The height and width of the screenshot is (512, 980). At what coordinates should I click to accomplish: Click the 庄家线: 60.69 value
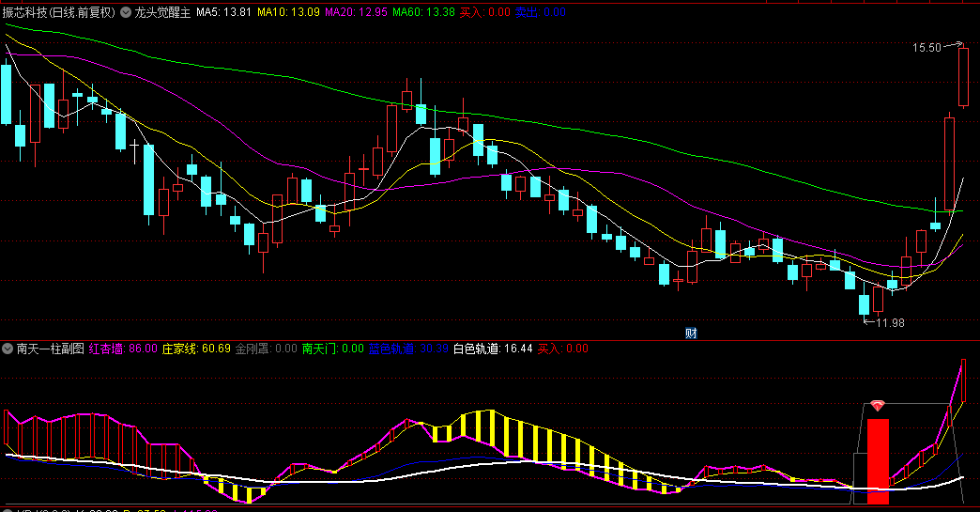tap(196, 349)
